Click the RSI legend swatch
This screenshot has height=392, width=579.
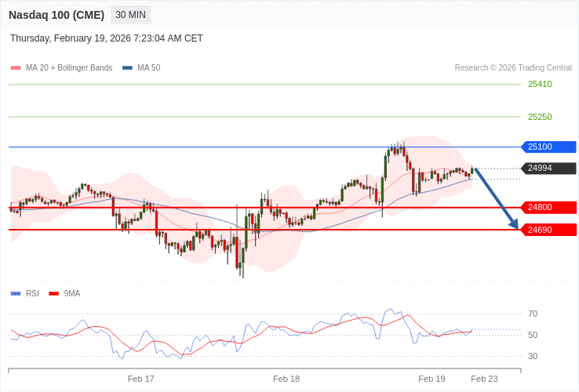[16, 294]
